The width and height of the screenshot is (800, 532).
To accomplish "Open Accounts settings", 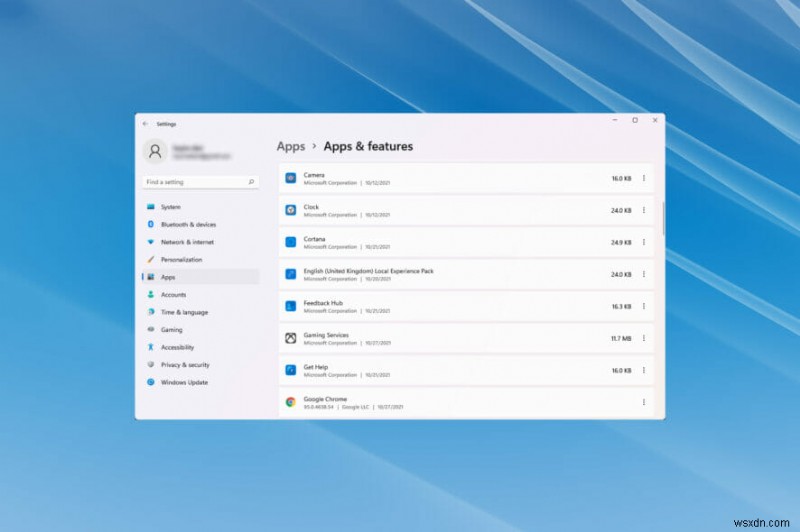I will (x=201, y=294).
